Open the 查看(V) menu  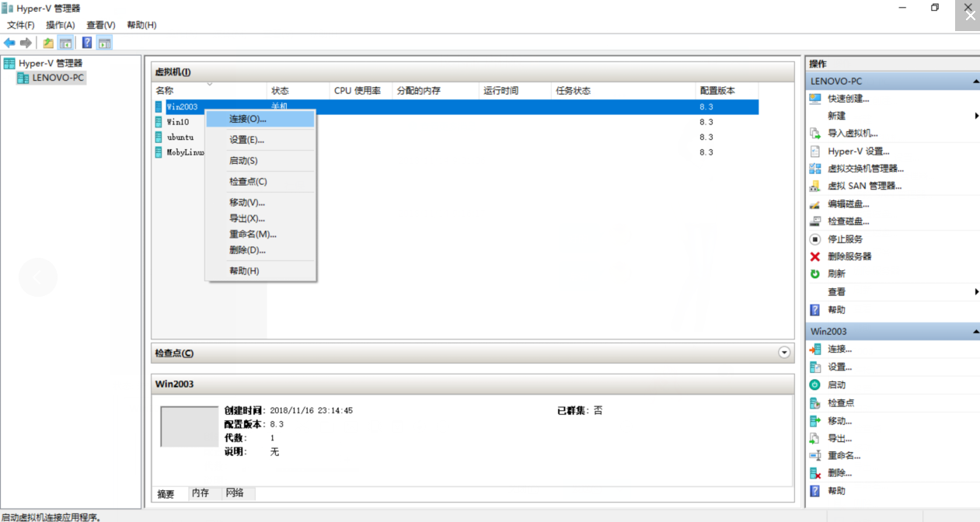point(100,25)
